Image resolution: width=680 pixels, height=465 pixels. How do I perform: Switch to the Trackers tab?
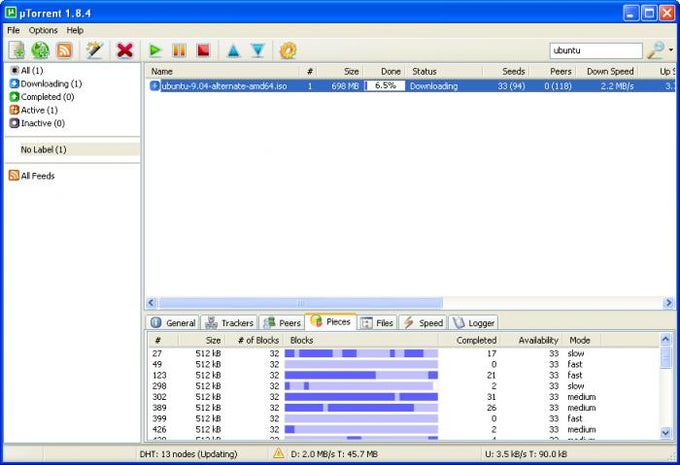[229, 323]
